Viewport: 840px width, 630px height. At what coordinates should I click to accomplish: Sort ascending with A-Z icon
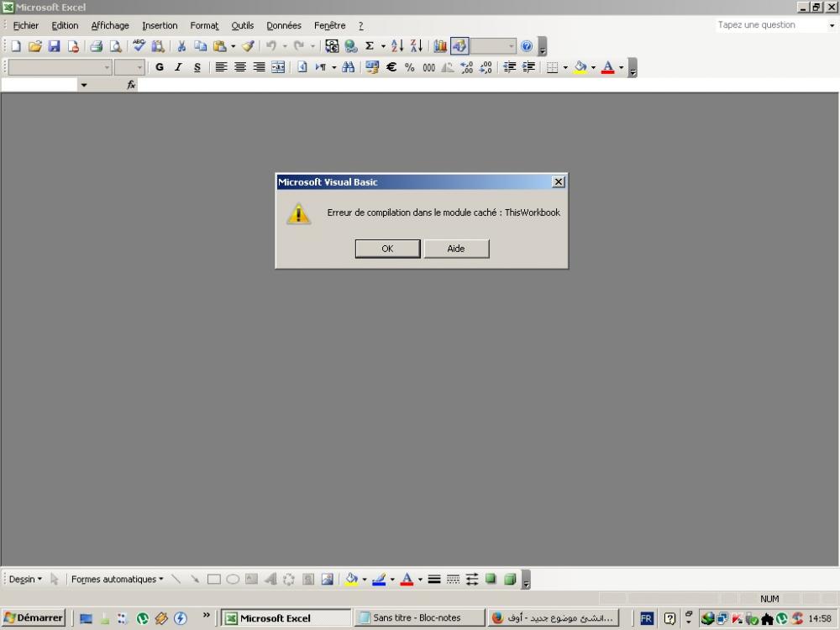point(397,46)
